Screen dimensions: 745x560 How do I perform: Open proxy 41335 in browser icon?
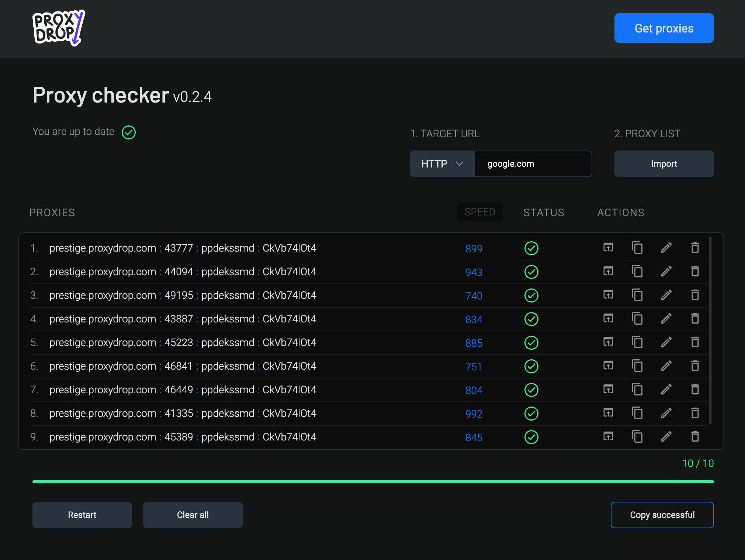[608, 413]
